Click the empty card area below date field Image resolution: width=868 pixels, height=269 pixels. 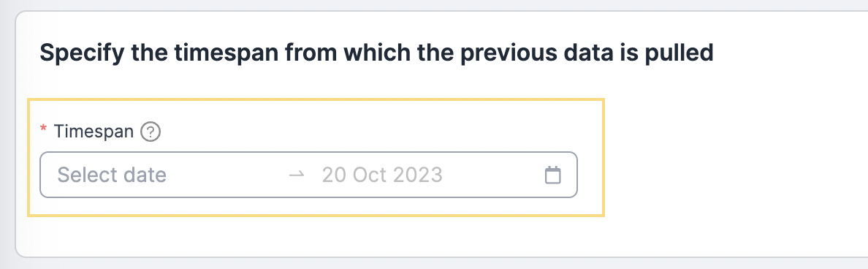308,237
